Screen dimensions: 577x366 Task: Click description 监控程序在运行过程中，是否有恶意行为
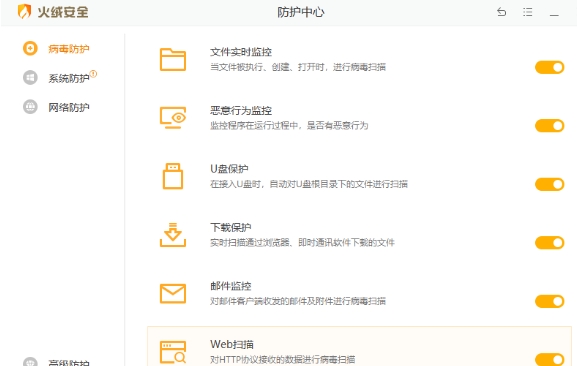(x=289, y=126)
